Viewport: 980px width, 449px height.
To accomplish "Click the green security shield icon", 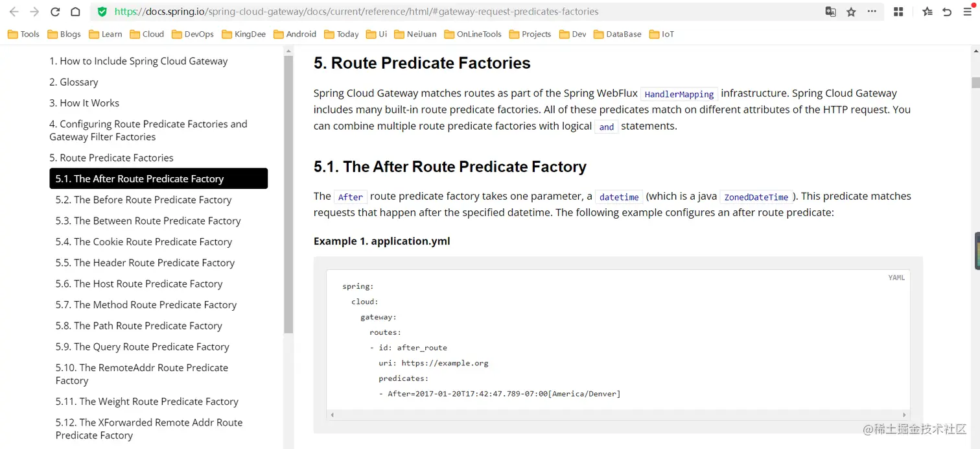I will pyautogui.click(x=102, y=12).
